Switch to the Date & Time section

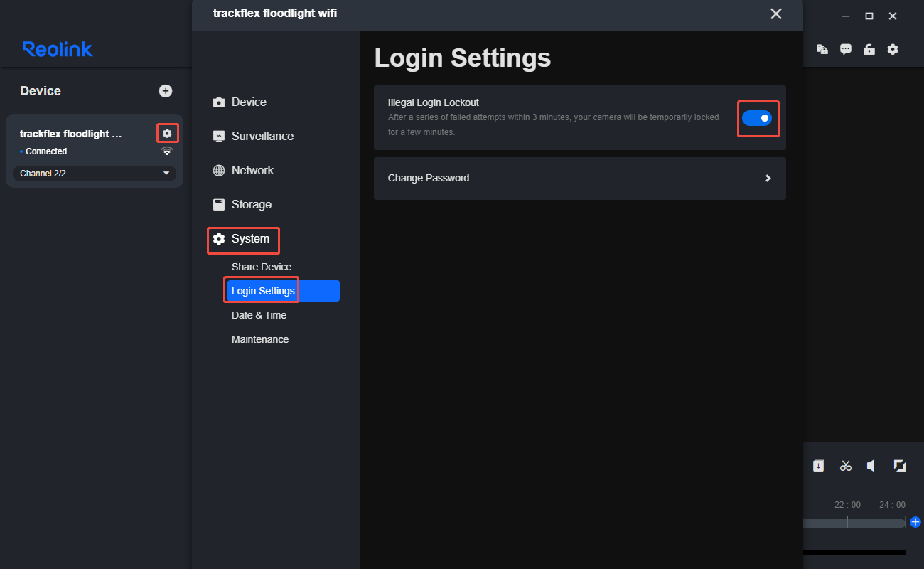[259, 314]
